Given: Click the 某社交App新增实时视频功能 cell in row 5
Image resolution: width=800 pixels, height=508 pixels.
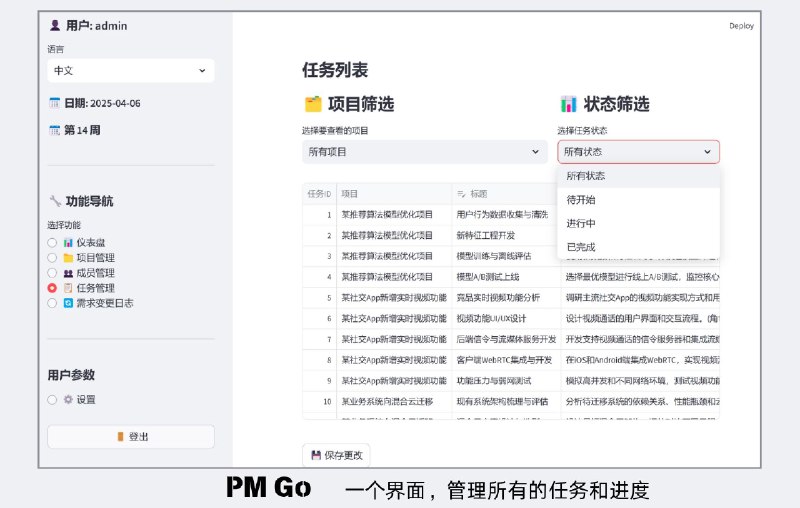Looking at the screenshot, I should pos(394,297).
